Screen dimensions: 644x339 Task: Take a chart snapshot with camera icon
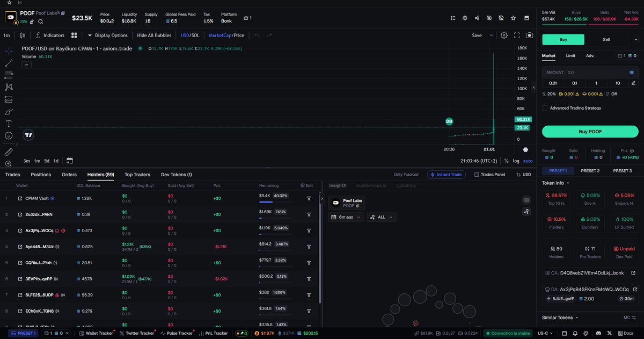point(530,35)
